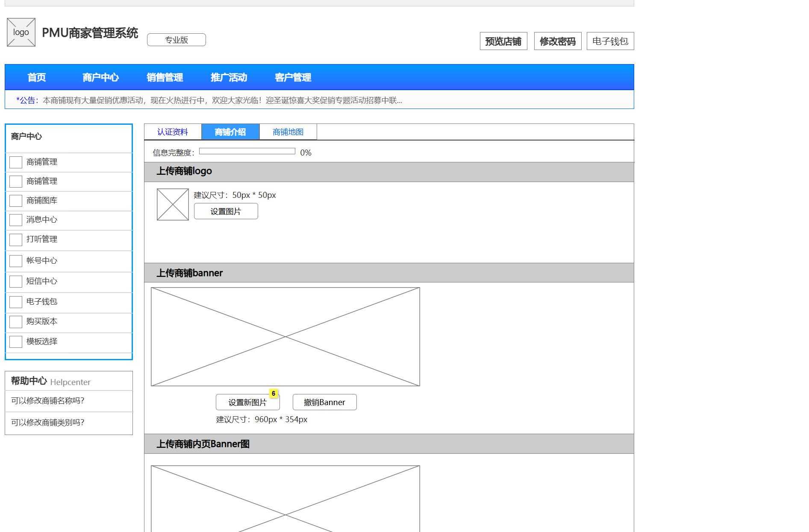Toggle the 电子钱包 sidebar checkbox
This screenshot has width=809, height=532.
15,302
